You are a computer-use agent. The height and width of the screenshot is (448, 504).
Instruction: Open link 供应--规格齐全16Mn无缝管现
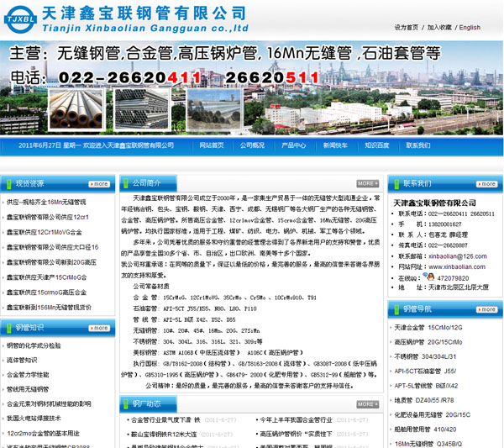pos(46,203)
